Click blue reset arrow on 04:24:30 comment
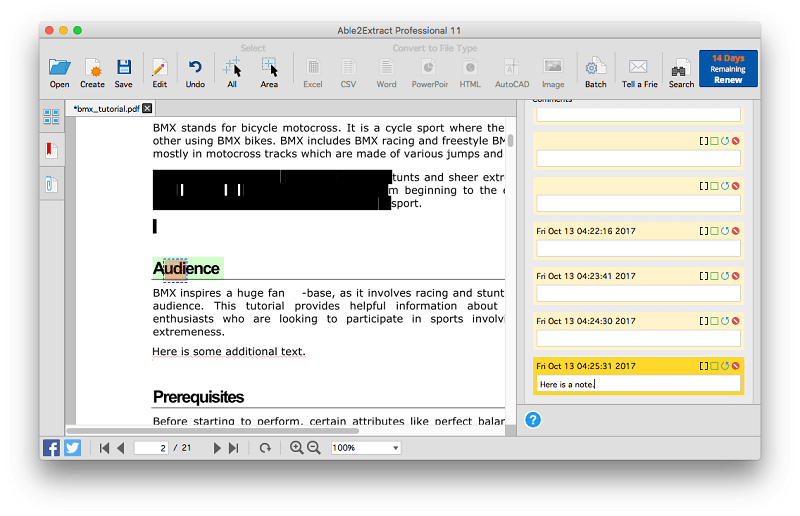 point(725,321)
